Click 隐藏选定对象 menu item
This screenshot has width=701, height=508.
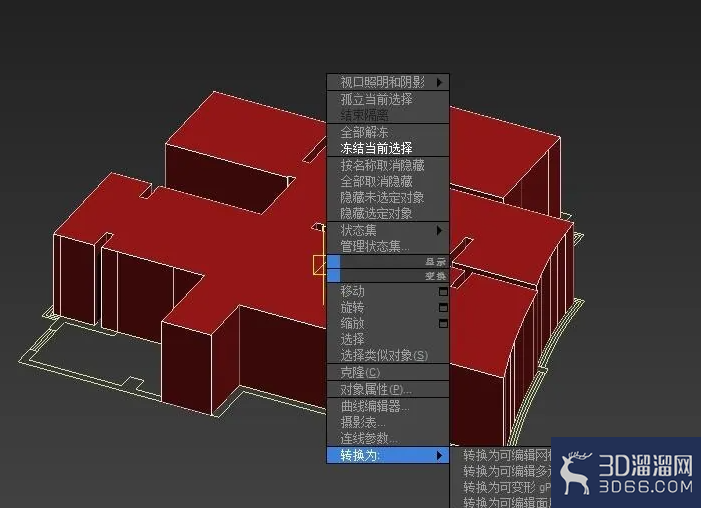(388, 213)
